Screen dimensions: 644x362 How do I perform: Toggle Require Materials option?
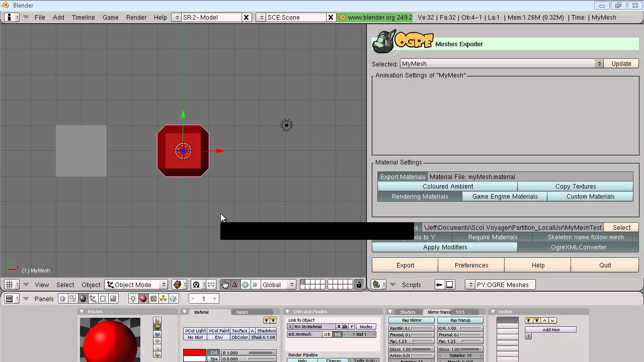pos(493,237)
